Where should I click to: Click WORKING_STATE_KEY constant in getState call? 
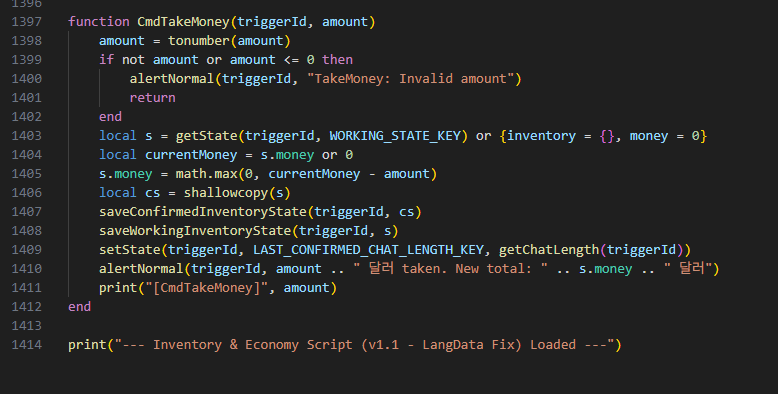(x=395, y=136)
